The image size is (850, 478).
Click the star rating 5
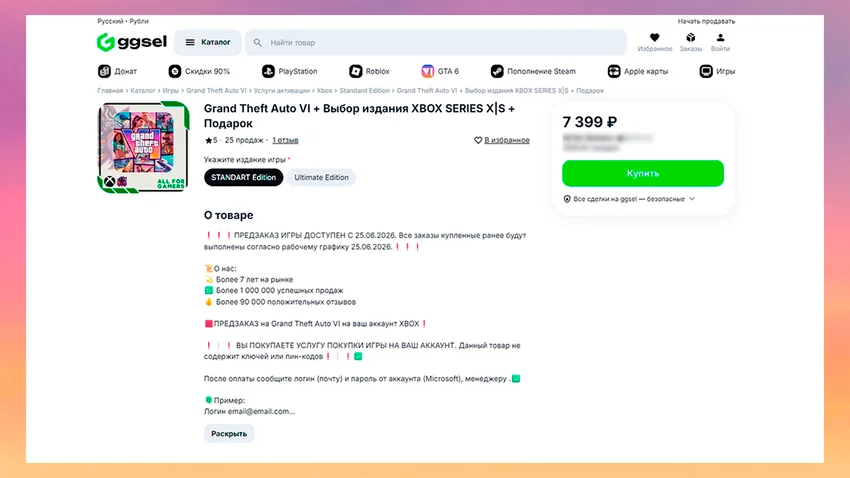coord(211,140)
